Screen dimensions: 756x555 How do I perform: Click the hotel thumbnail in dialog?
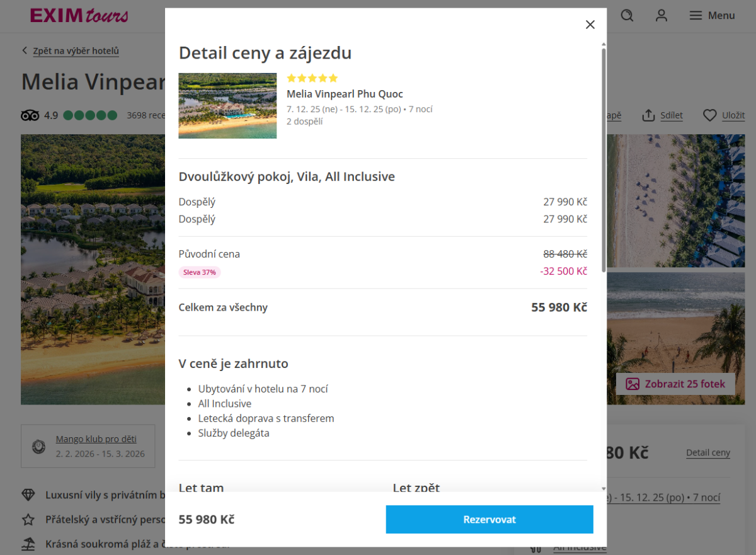(227, 106)
